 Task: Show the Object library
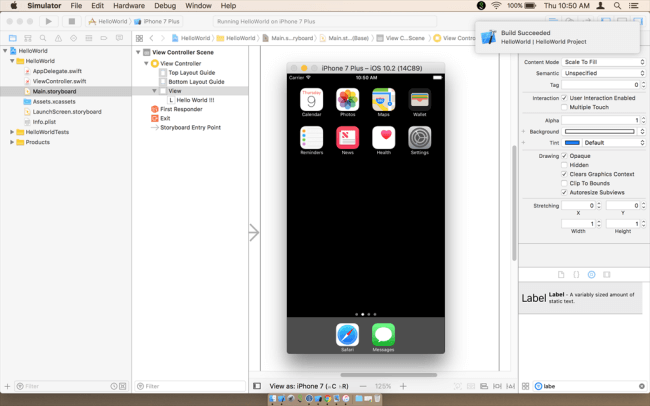point(592,275)
